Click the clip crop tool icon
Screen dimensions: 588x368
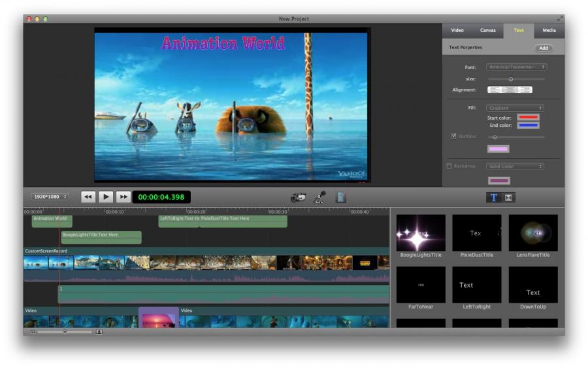click(340, 197)
